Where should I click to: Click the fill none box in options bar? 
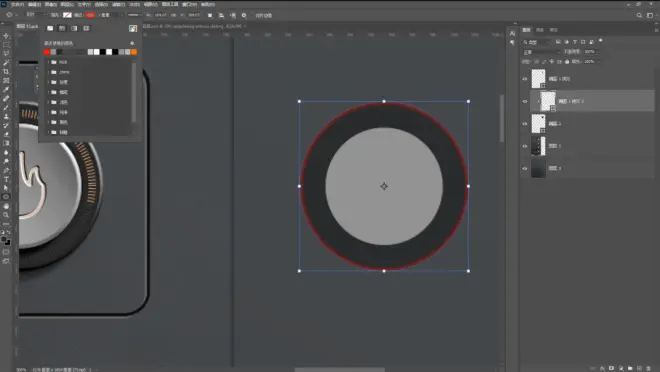pyautogui.click(x=67, y=15)
